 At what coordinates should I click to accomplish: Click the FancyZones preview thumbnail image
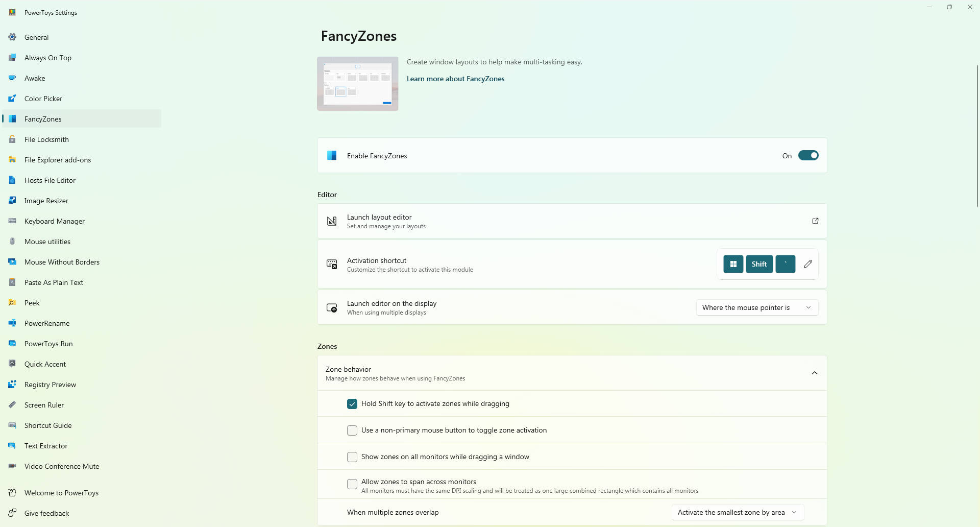pos(357,84)
